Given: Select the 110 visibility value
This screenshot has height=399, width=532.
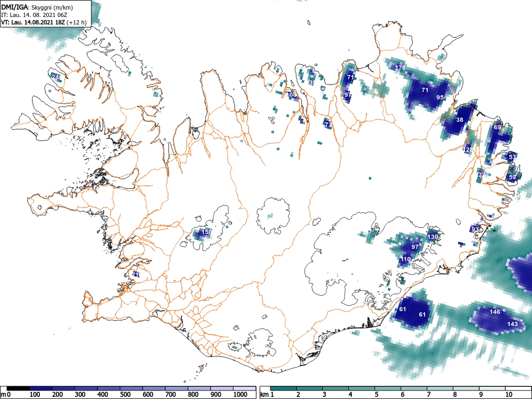Looking at the screenshot, I should point(405,259).
